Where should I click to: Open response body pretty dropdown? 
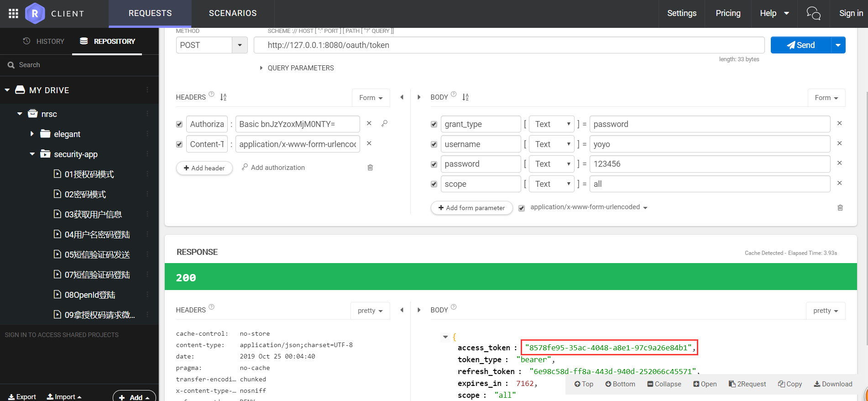[x=826, y=311]
